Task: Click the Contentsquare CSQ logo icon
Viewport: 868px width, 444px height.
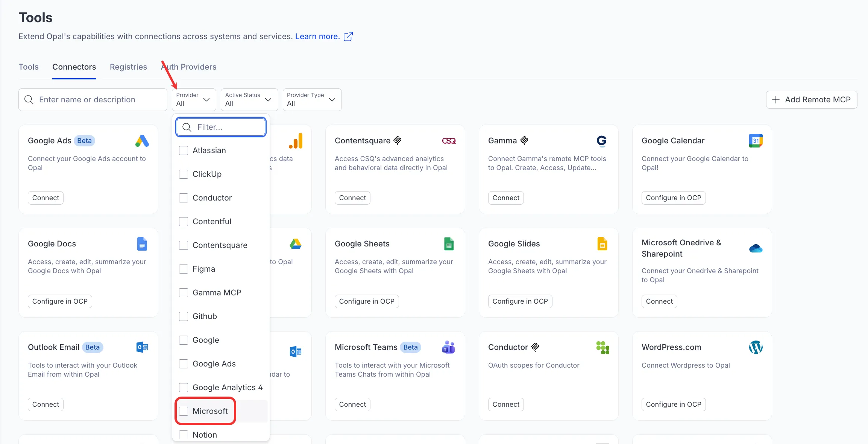Action: coord(449,141)
